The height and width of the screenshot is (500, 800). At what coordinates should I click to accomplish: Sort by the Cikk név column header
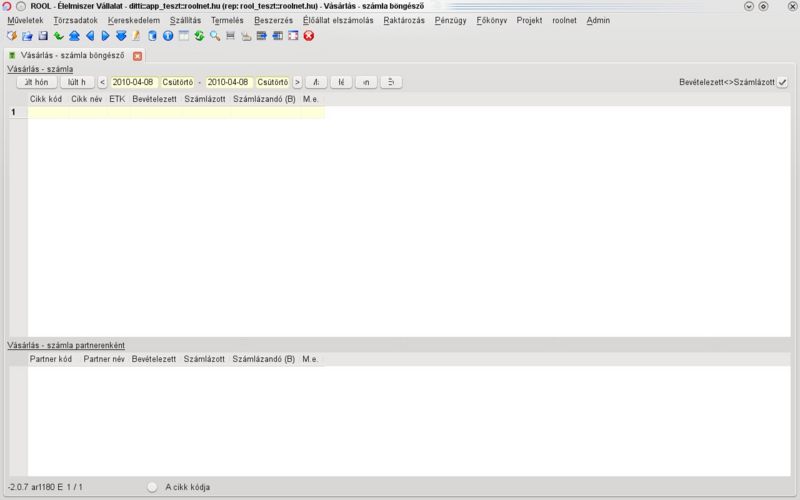tap(86, 99)
